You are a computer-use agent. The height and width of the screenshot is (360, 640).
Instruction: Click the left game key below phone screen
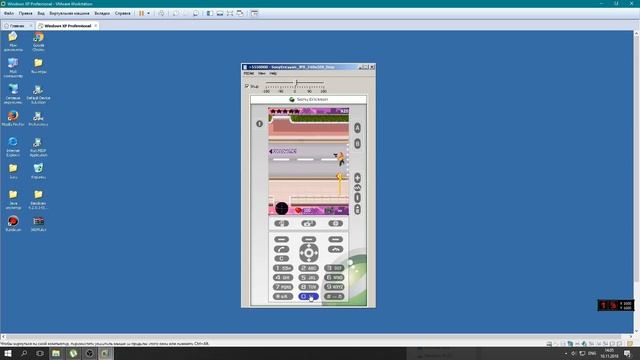pos(282,223)
